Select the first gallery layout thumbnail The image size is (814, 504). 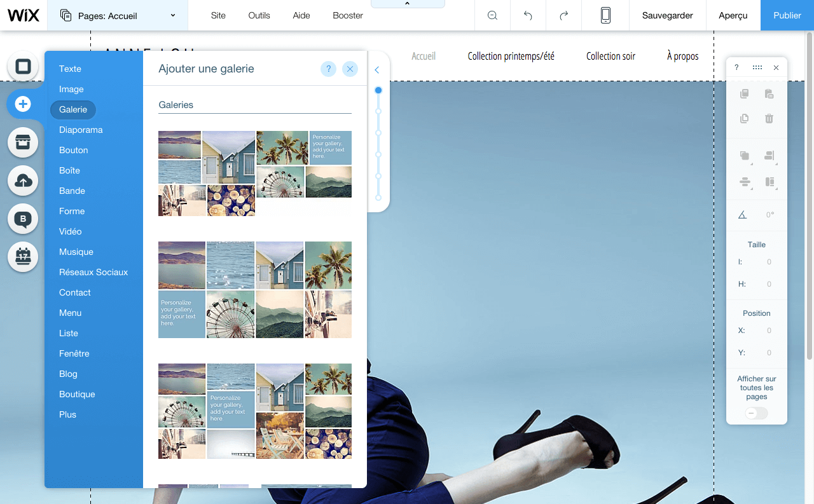pos(254,173)
